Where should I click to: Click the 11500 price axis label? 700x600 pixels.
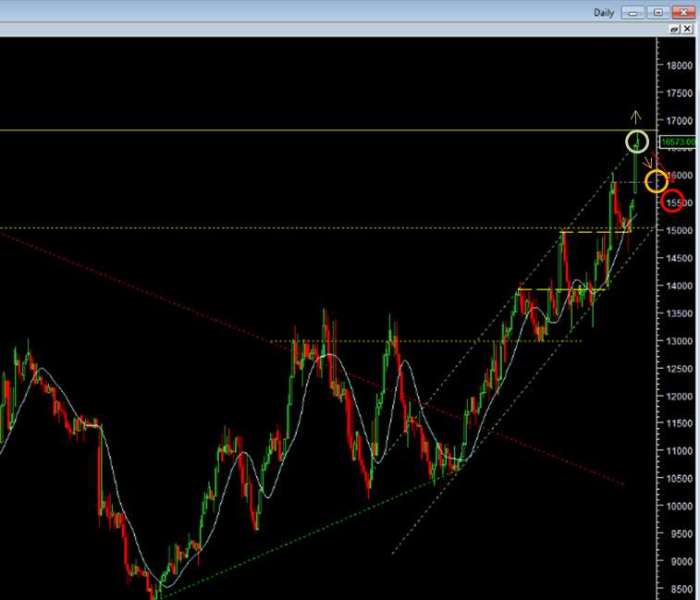pyautogui.click(x=679, y=423)
